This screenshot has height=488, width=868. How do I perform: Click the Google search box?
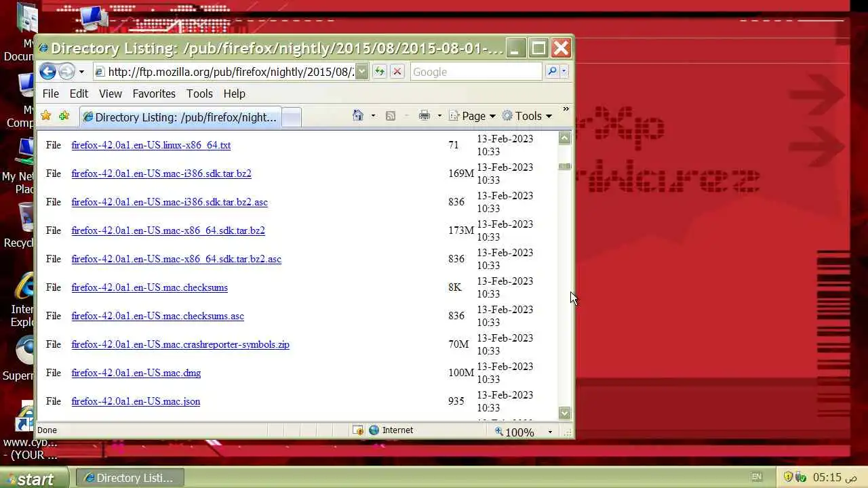[x=476, y=72]
